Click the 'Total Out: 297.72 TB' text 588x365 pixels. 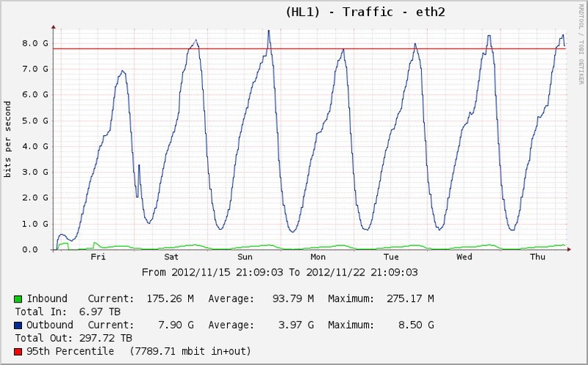(x=74, y=338)
